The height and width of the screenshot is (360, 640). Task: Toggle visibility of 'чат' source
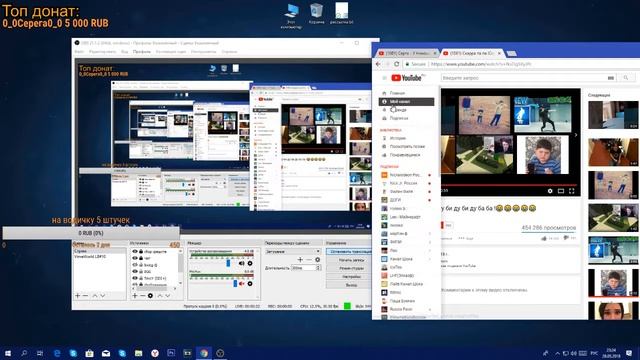pyautogui.click(x=135, y=258)
